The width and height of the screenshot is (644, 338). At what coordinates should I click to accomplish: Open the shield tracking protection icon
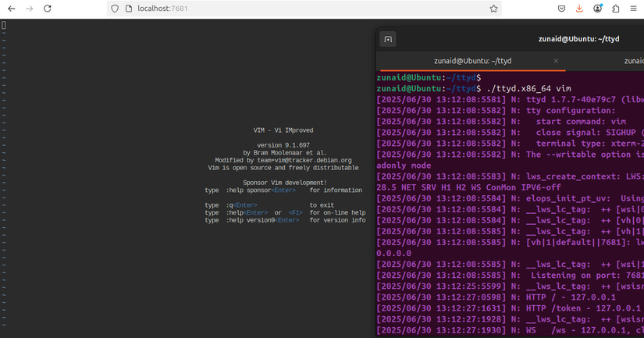coord(115,9)
